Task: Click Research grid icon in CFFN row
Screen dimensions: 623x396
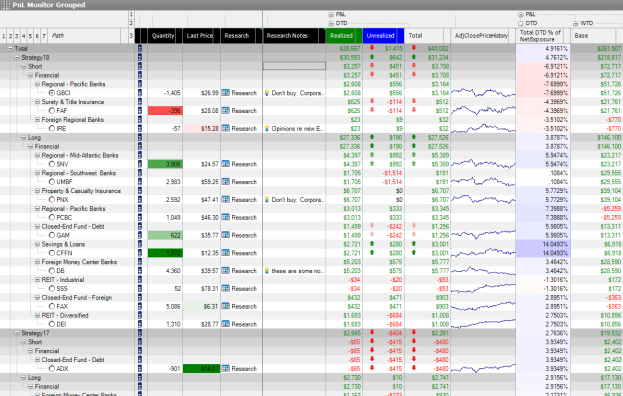Action: pos(225,253)
